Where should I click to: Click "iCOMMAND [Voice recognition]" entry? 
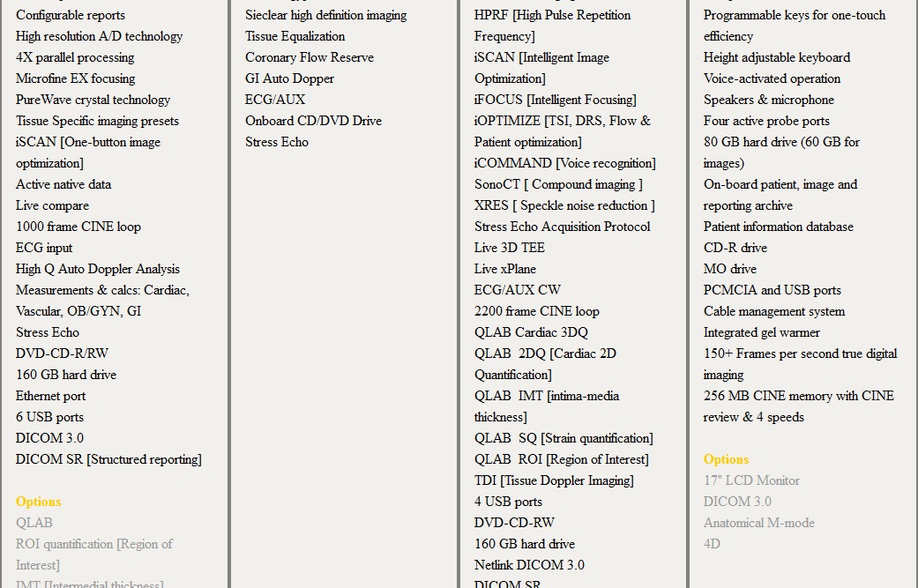tap(564, 163)
